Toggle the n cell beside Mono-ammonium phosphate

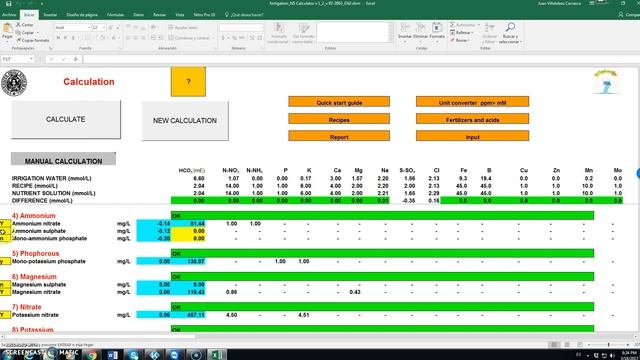coord(5,238)
